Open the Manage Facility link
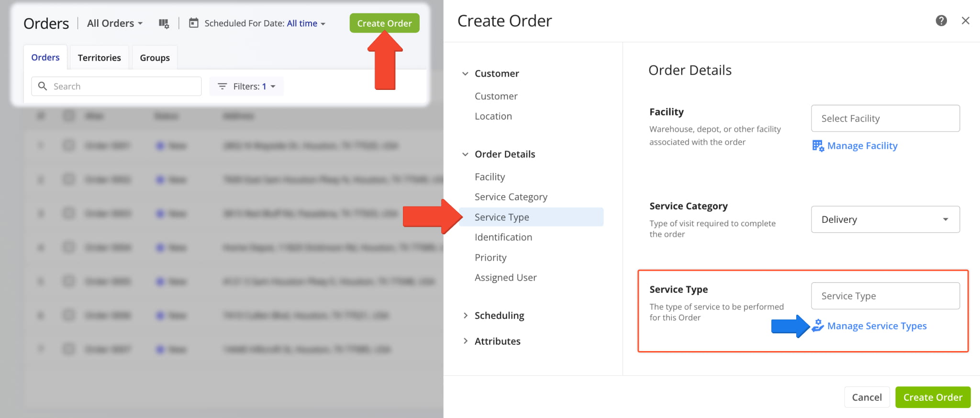The height and width of the screenshot is (418, 980). click(862, 146)
